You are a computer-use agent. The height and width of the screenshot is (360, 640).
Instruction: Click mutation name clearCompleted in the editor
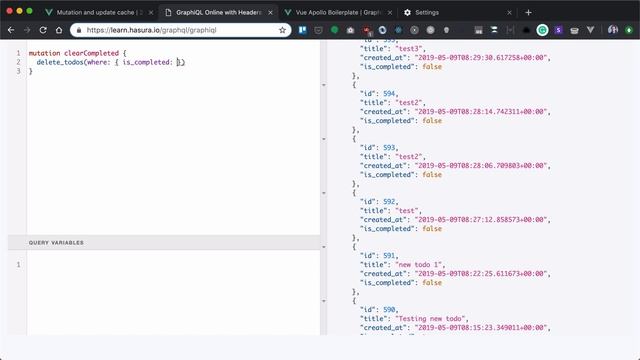click(91, 53)
